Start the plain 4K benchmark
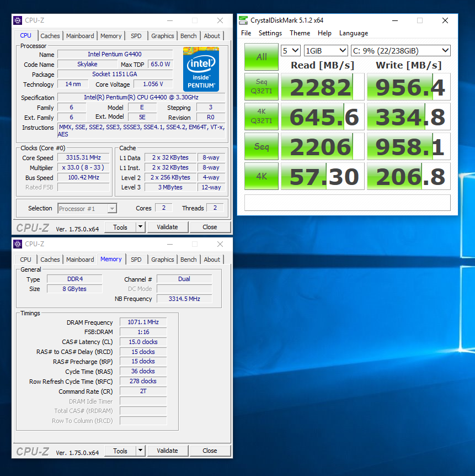This screenshot has height=476, width=475. [x=261, y=176]
